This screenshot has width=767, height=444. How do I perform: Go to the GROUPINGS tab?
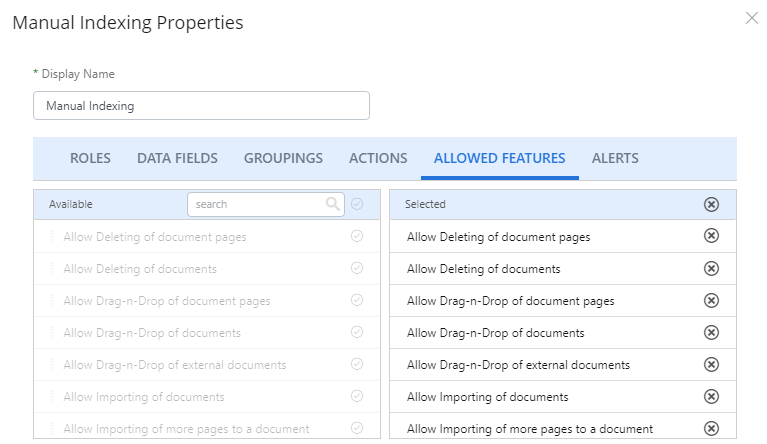[x=283, y=158]
